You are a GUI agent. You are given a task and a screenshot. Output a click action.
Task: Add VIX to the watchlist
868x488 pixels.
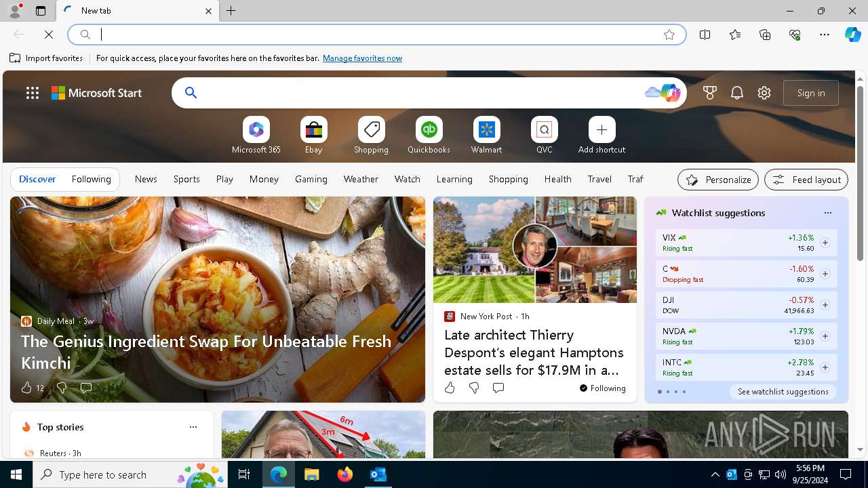825,243
